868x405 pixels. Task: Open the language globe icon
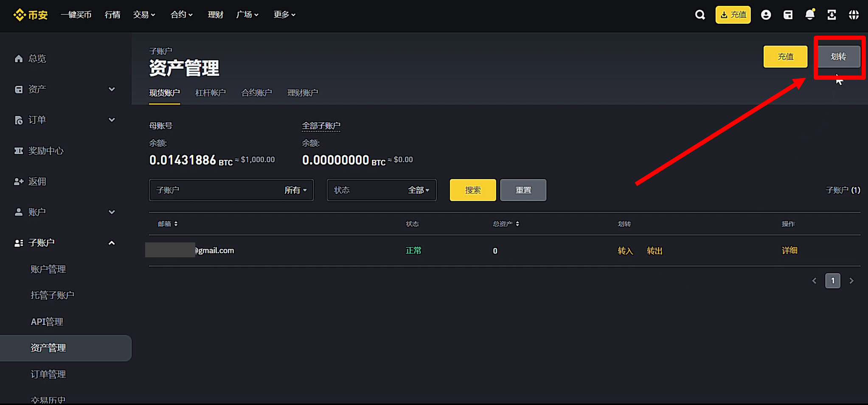pyautogui.click(x=854, y=15)
